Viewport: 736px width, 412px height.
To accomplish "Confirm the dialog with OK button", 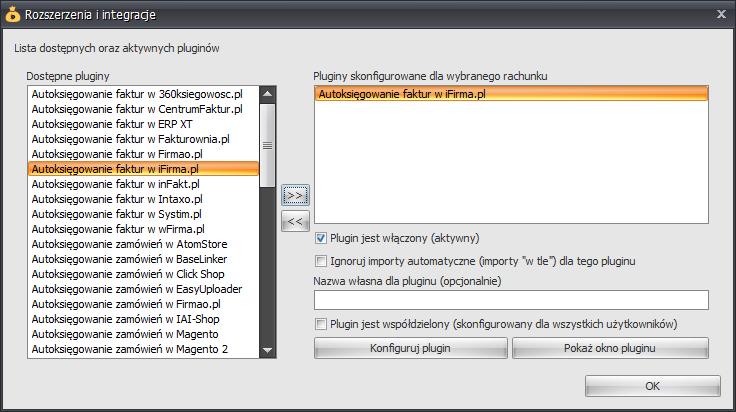I will (652, 386).
